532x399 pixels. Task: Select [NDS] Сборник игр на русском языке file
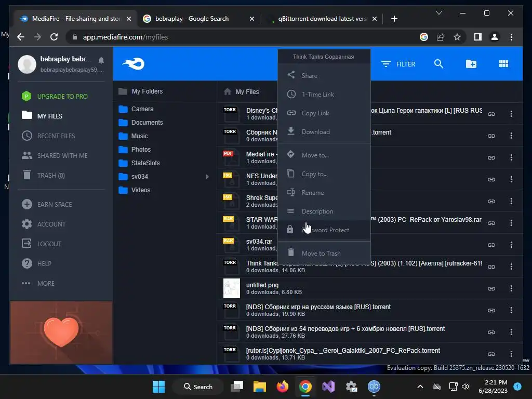tap(318, 307)
